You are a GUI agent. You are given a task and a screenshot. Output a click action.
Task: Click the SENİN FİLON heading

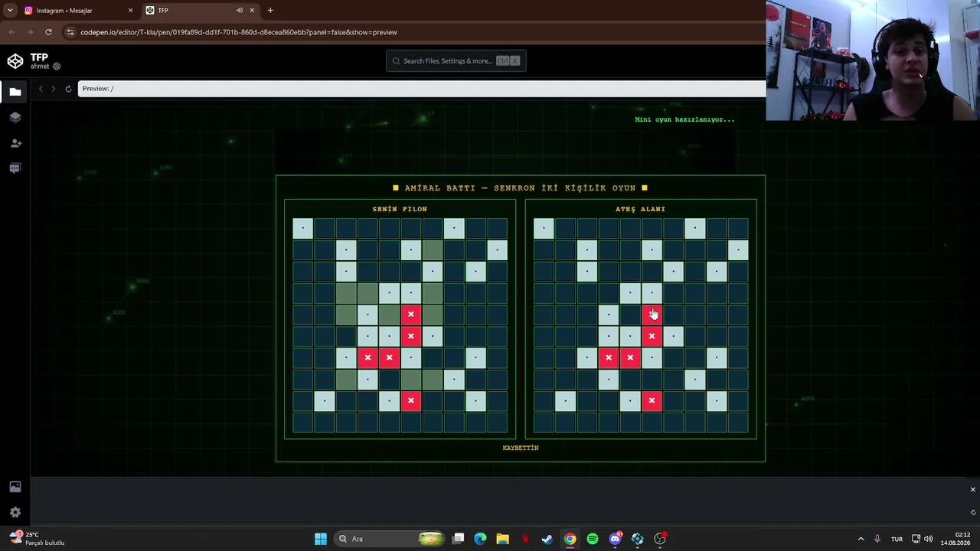coord(400,209)
